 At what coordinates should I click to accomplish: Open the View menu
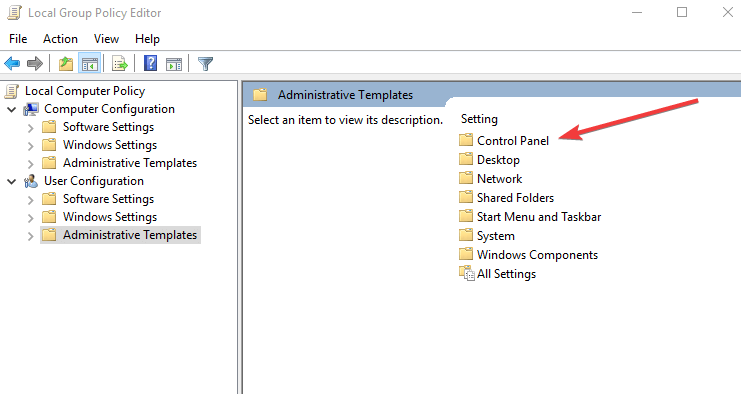pos(106,39)
